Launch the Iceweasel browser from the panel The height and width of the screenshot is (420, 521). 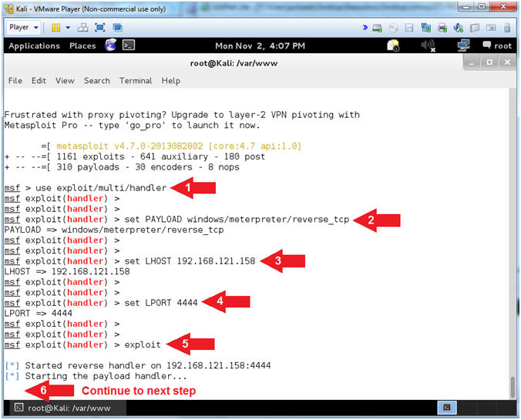[x=111, y=45]
